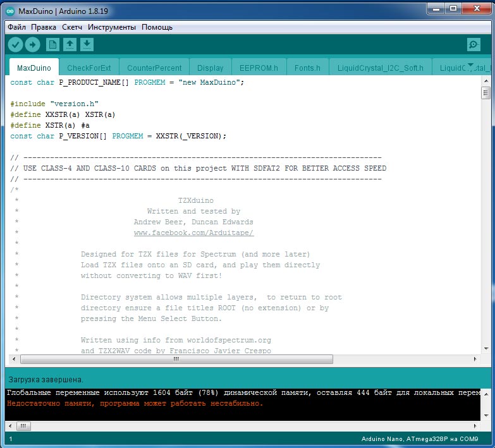Open the tabs dropdown arrow
This screenshot has width=495, height=448.
click(x=470, y=65)
